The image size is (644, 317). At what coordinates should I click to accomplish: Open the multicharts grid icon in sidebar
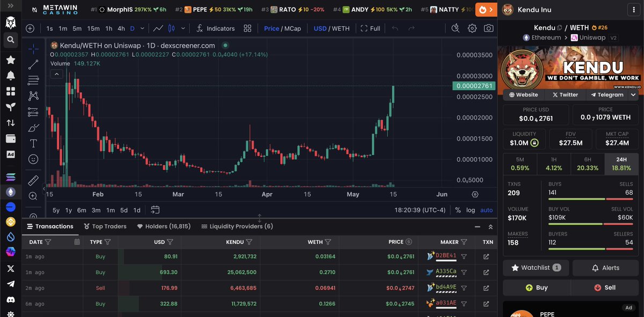click(x=10, y=91)
